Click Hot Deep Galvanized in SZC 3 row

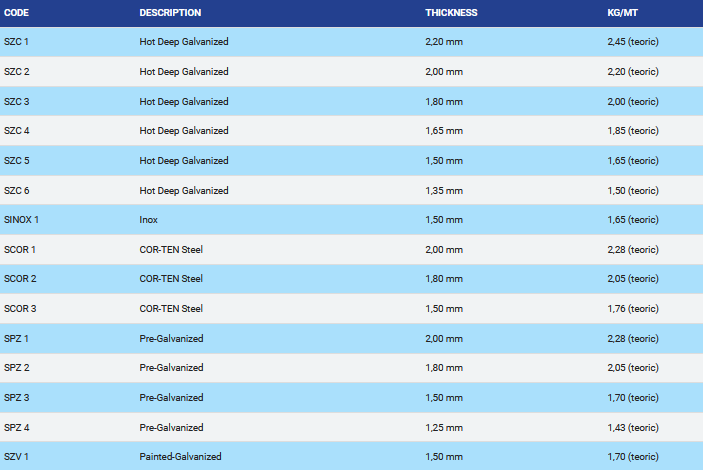[x=184, y=102]
